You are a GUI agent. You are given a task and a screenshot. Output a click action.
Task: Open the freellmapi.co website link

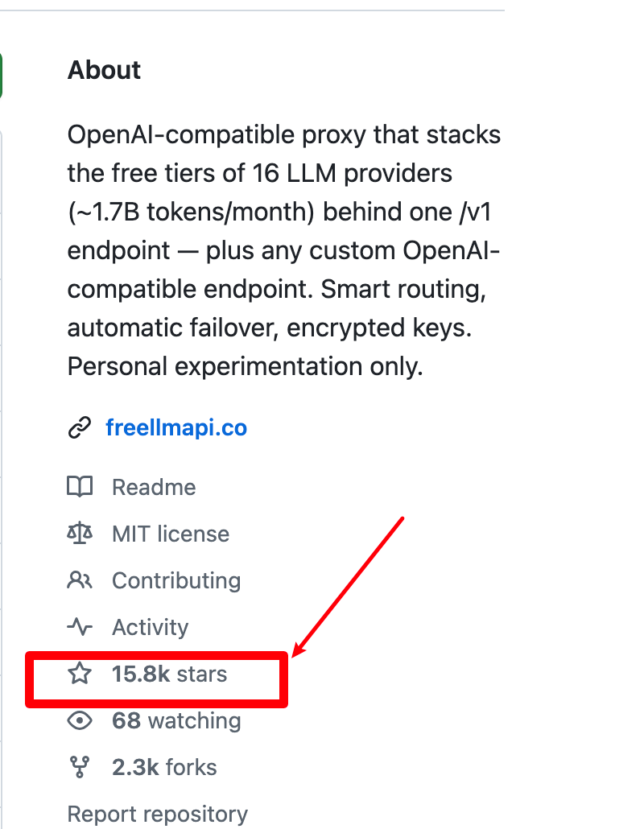[x=176, y=427]
